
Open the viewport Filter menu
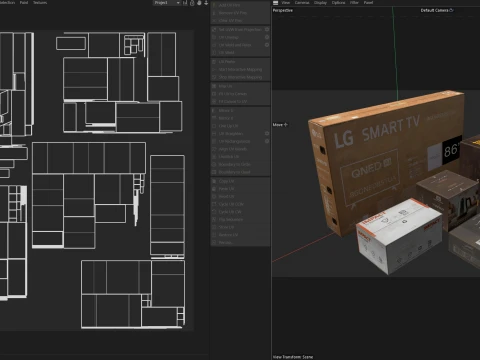(x=354, y=3)
